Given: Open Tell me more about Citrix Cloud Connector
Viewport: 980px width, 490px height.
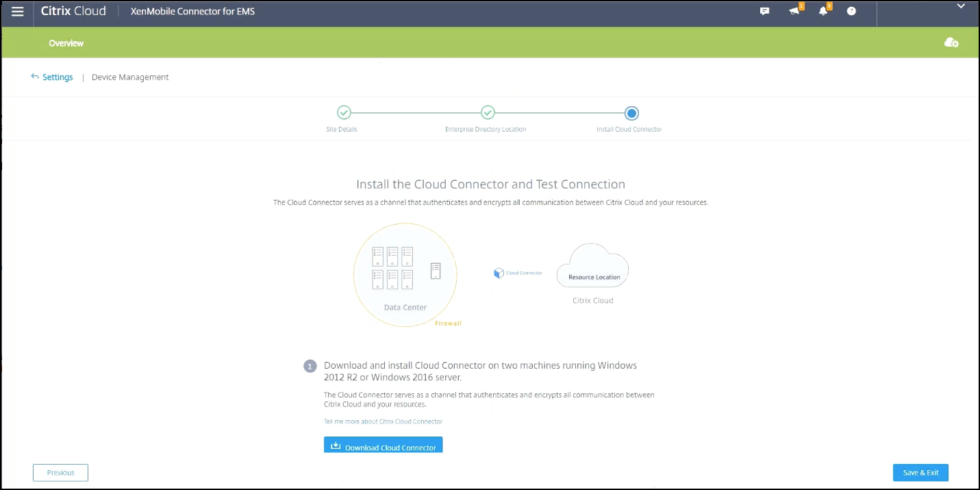Looking at the screenshot, I should click(383, 421).
